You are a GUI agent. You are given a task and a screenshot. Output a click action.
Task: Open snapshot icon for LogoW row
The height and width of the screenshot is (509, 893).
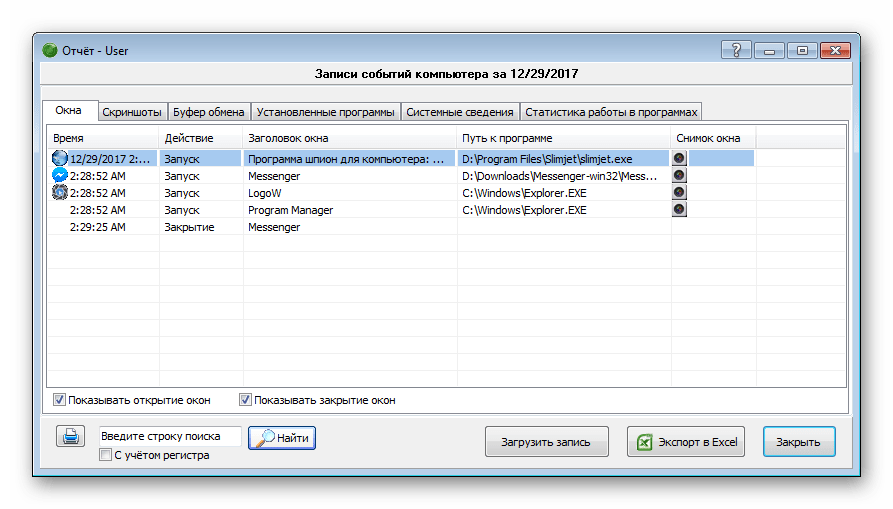(x=679, y=192)
